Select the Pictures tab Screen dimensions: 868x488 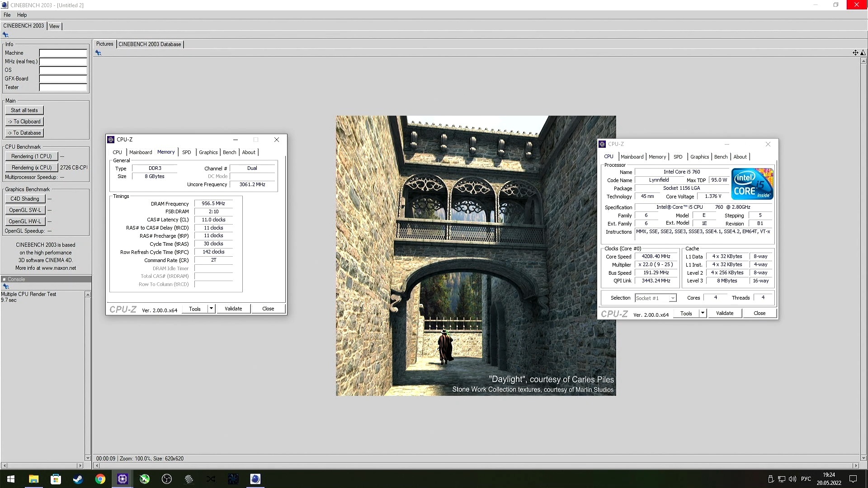tap(104, 44)
